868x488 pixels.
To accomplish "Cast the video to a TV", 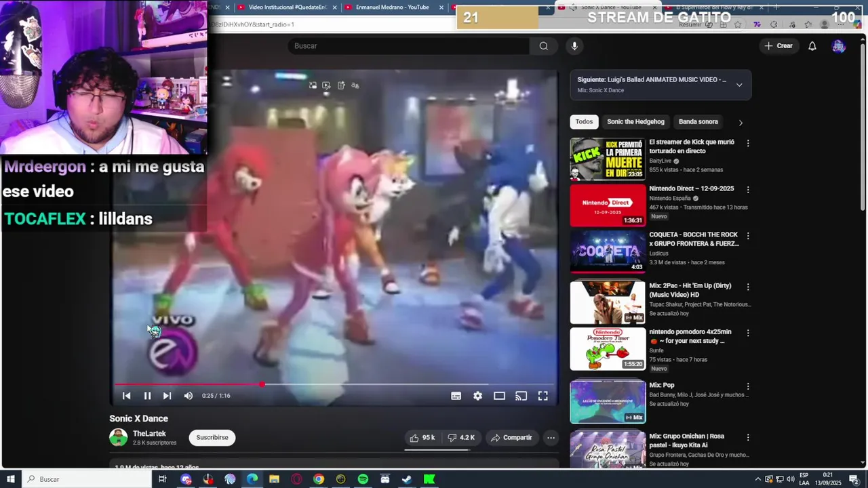I will tap(521, 396).
